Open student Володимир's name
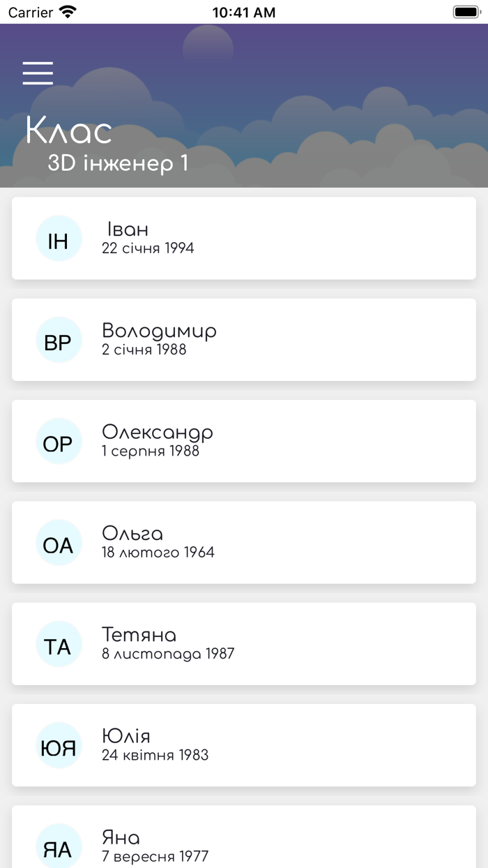Screen dimensions: 488x868 point(159,331)
